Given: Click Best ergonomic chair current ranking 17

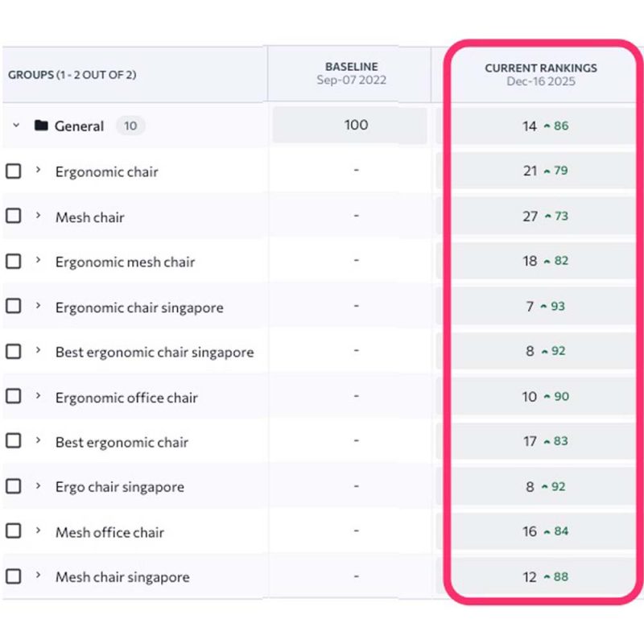Looking at the screenshot, I should (x=529, y=441).
